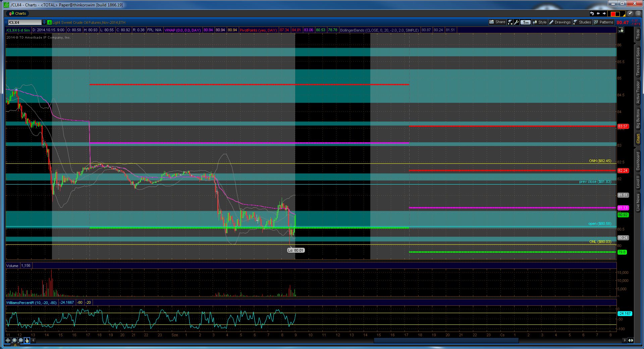Viewport: 644px width, 349px height.
Task: Click the double arrow icon at bottom right
Action: click(x=631, y=340)
